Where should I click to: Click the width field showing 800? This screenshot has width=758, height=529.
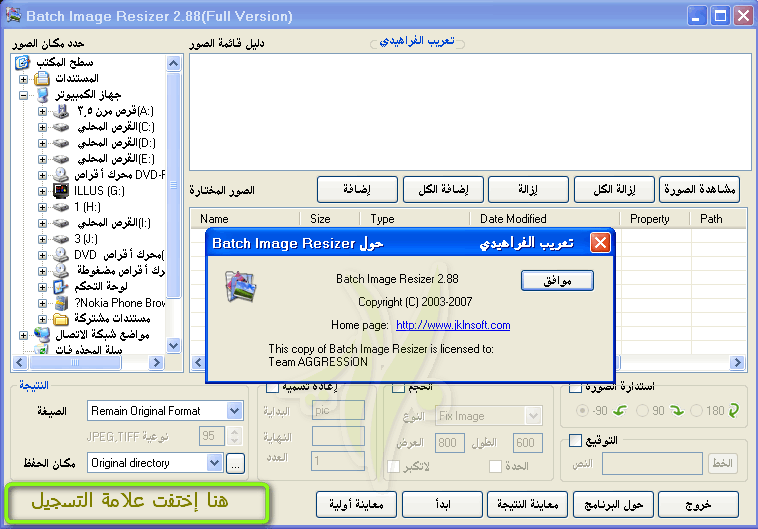click(450, 442)
